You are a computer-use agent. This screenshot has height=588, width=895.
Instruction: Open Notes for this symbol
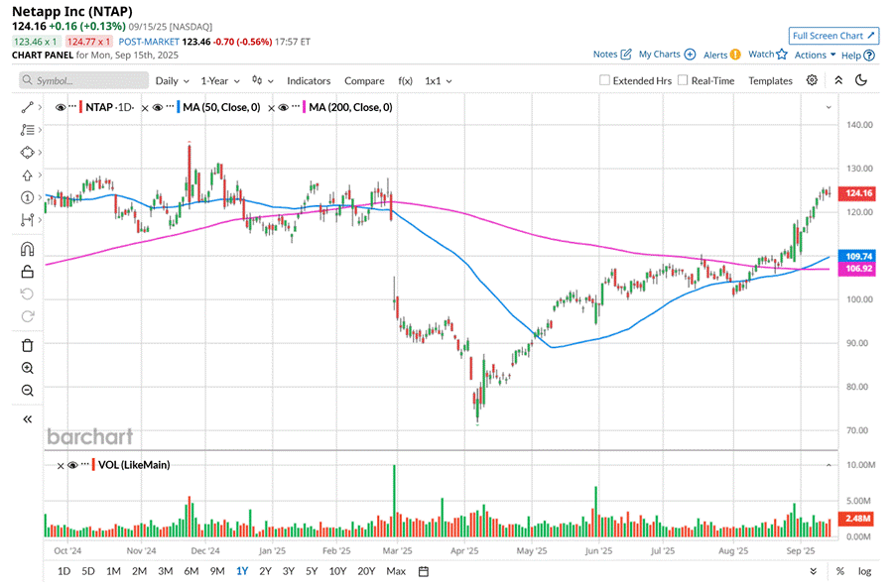point(612,55)
